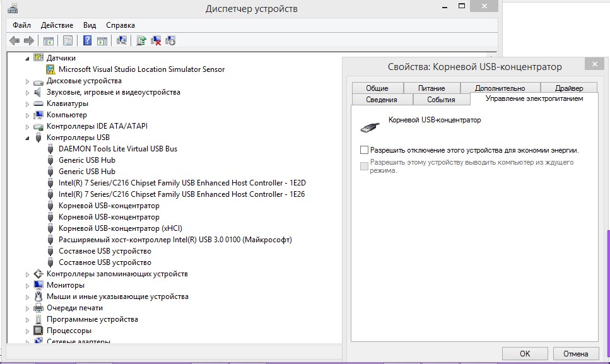The width and height of the screenshot is (610, 364).
Task: Select Intel USB Enhanced Host Controller 1E2D
Action: pos(182,183)
